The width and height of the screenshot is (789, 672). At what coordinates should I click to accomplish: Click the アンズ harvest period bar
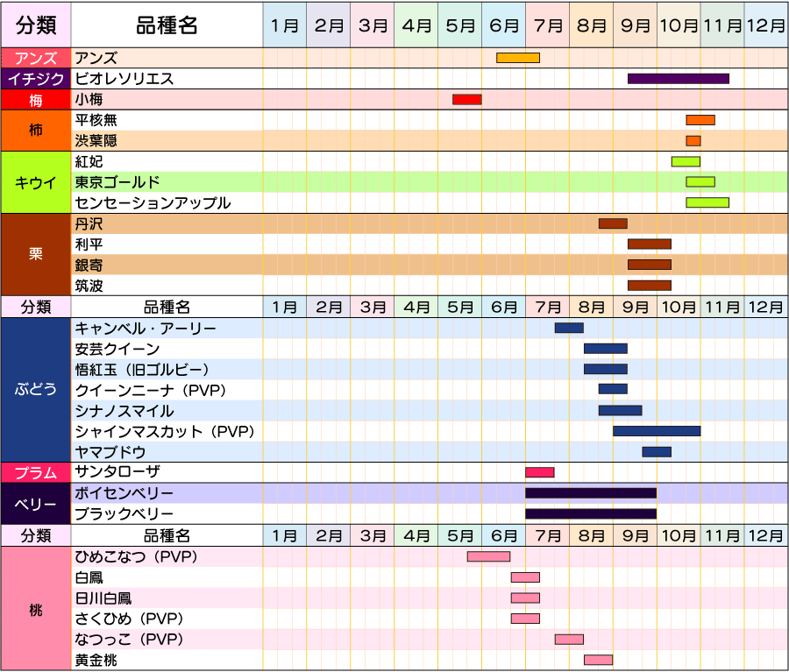[518, 58]
